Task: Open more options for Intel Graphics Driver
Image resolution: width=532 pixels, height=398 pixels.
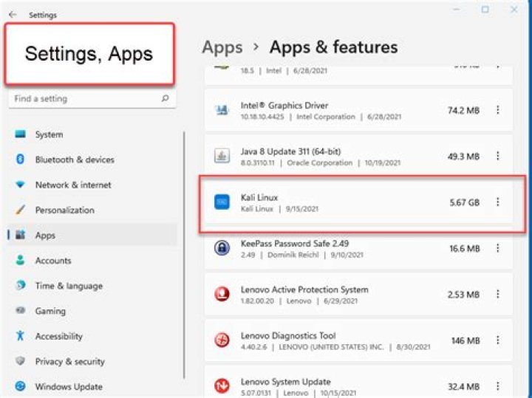Action: [x=497, y=110]
